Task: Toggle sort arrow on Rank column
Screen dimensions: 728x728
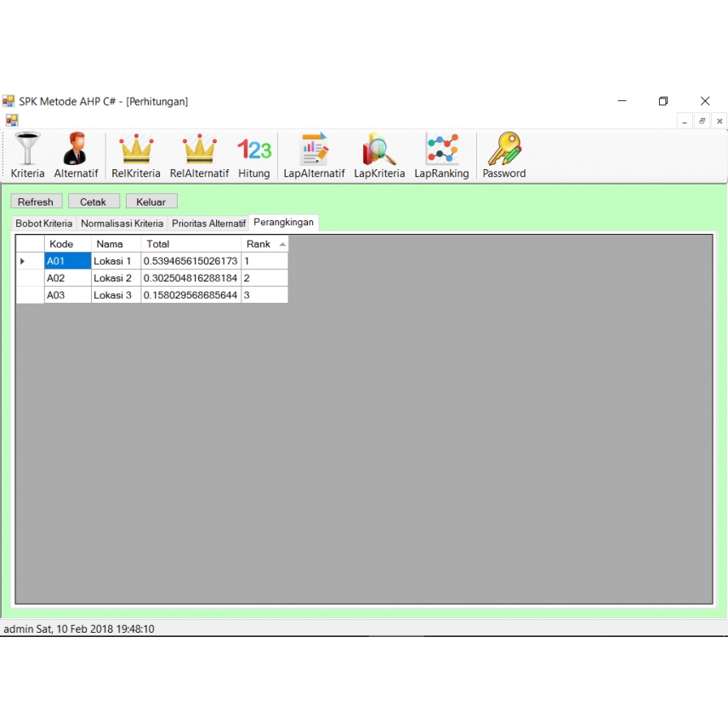Action: [x=282, y=244]
